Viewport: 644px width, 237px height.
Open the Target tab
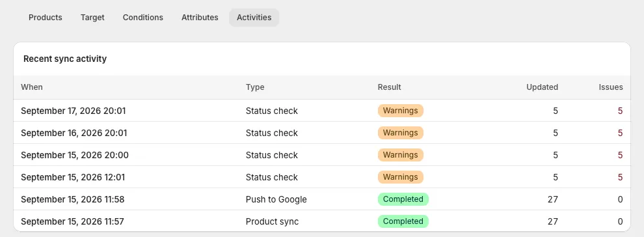click(x=92, y=18)
